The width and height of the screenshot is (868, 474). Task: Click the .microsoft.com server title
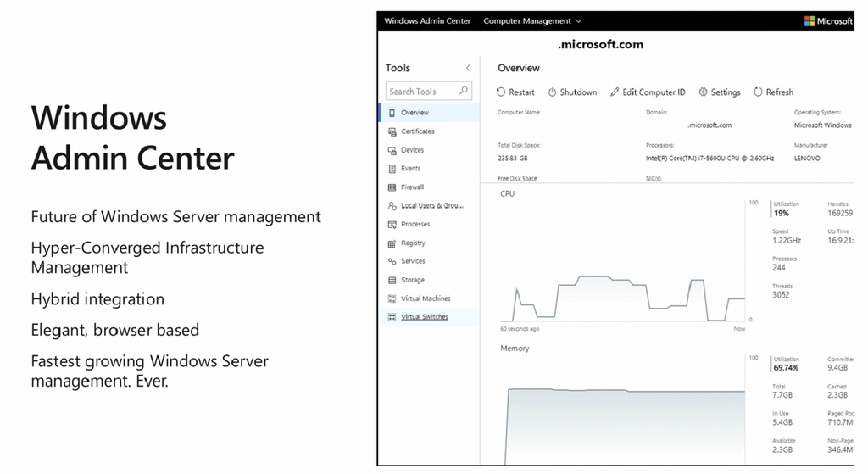tap(601, 45)
